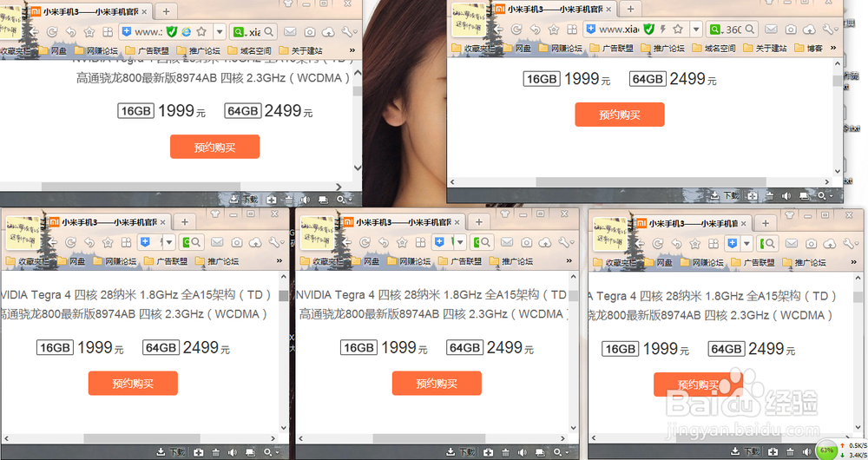868x460 pixels.
Task: Click vertical scroll down arrow in bottom-middle window
Action: (x=574, y=428)
